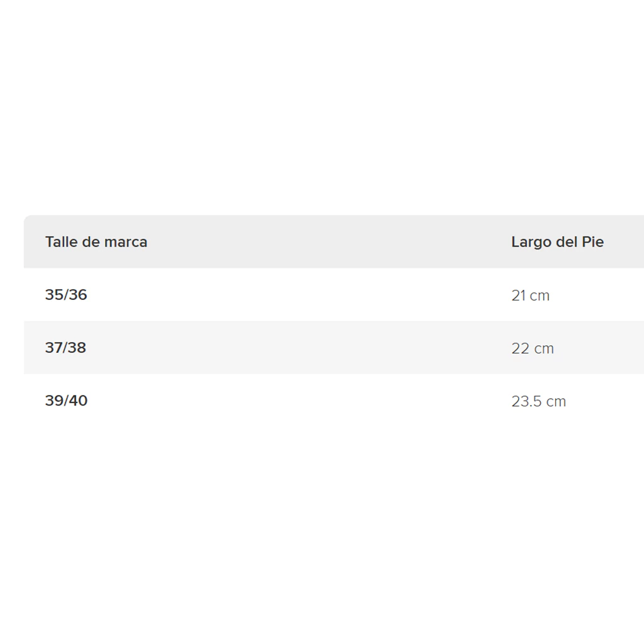Select the 39/40 size cell
The width and height of the screenshot is (644, 644).
pyautogui.click(x=66, y=401)
